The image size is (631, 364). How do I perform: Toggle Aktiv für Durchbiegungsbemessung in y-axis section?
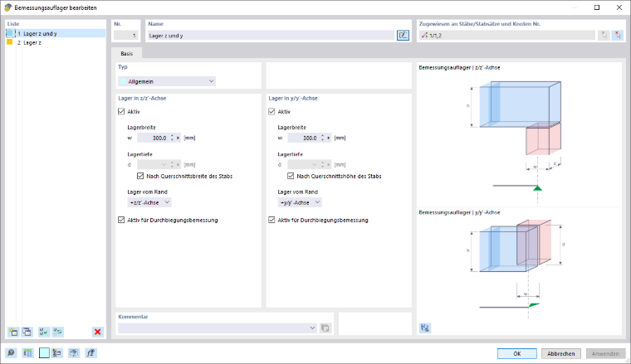point(271,220)
